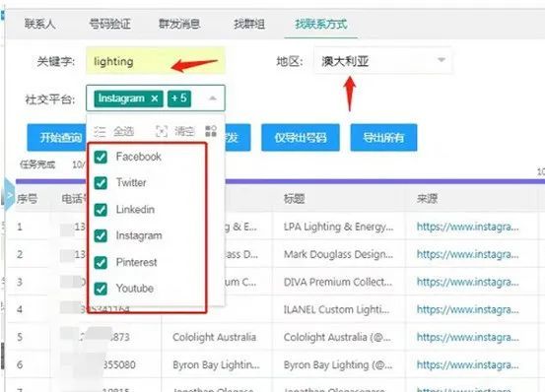Expand the left side panel arrow
Image resolution: width=545 pixels, height=392 pixels.
pyautogui.click(x=9, y=196)
